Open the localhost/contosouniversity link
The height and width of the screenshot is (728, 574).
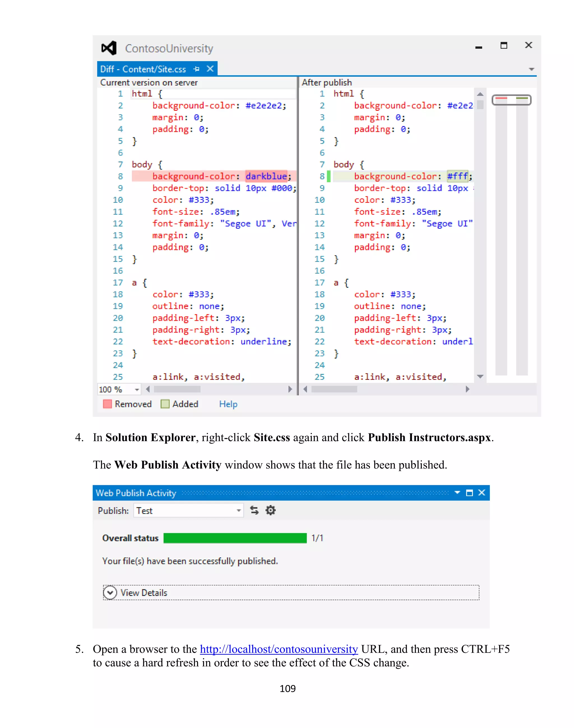click(279, 649)
